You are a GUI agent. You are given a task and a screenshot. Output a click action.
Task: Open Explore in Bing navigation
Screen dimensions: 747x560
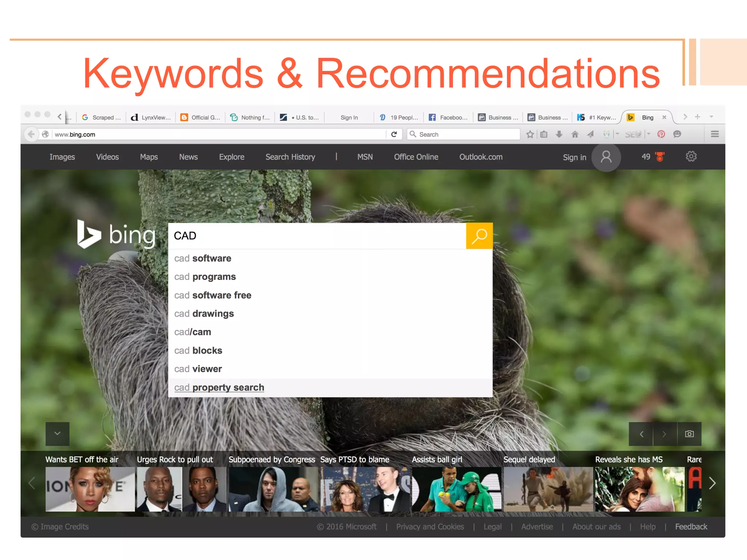[232, 157]
